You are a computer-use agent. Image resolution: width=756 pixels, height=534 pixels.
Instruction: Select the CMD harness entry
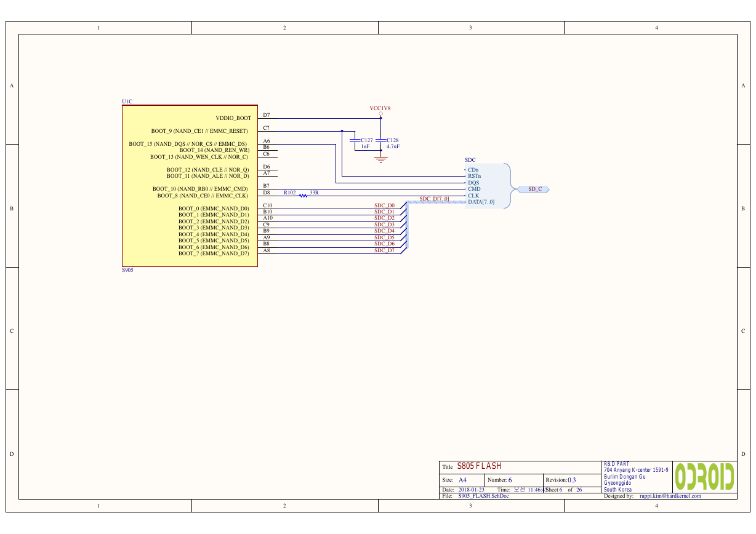tap(474, 189)
